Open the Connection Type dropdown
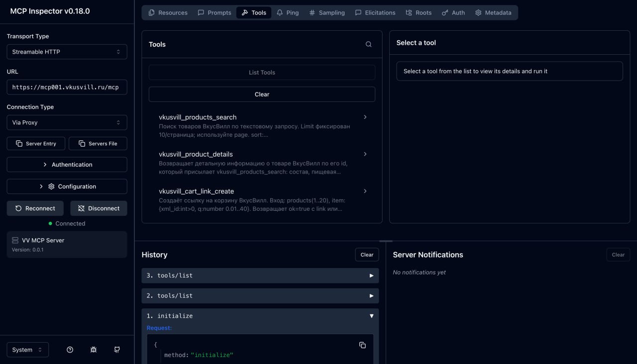637x364 pixels. (67, 122)
